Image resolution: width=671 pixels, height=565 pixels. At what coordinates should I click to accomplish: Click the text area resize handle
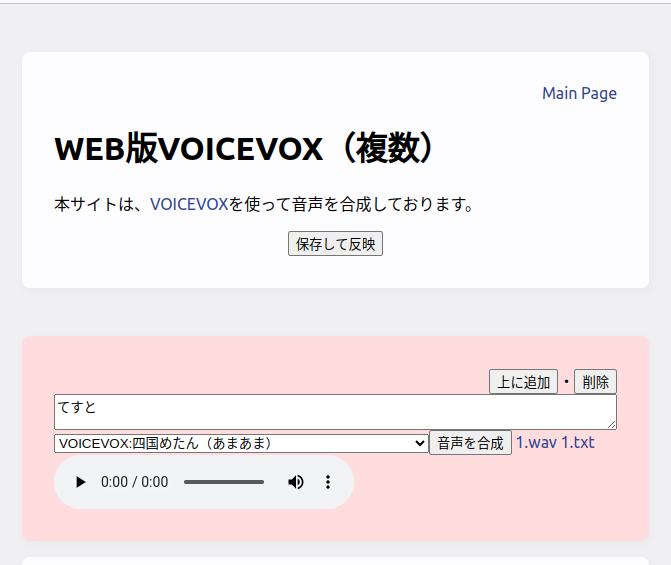(x=611, y=424)
